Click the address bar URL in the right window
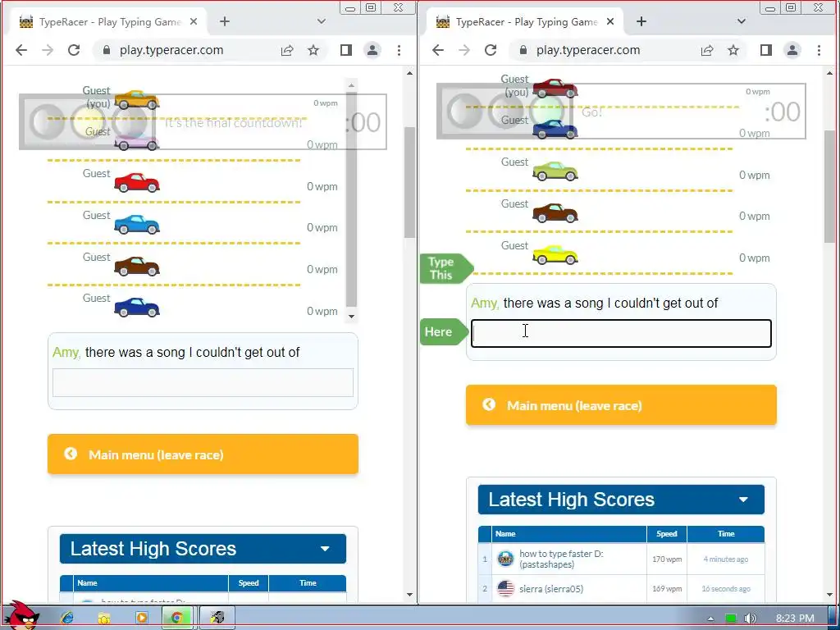 588,50
